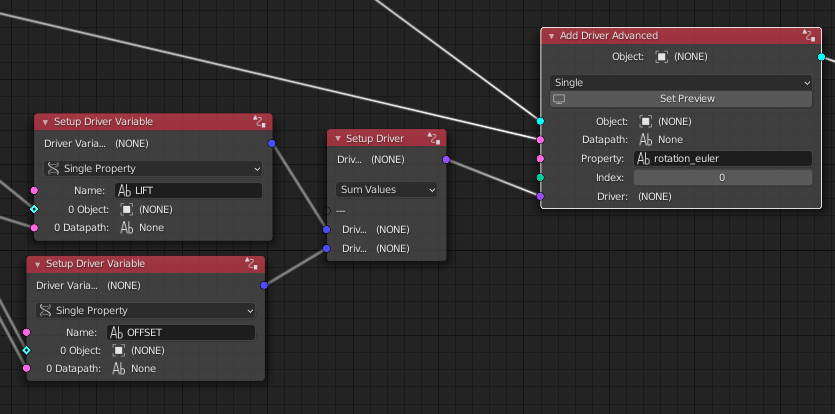
Task: Edit the Name field containing OFFSET
Action: (181, 332)
